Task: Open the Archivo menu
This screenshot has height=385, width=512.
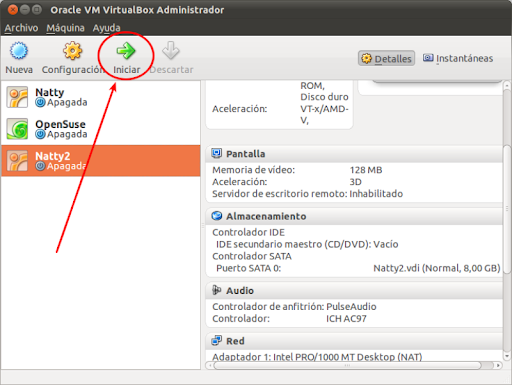Action: pos(21,28)
